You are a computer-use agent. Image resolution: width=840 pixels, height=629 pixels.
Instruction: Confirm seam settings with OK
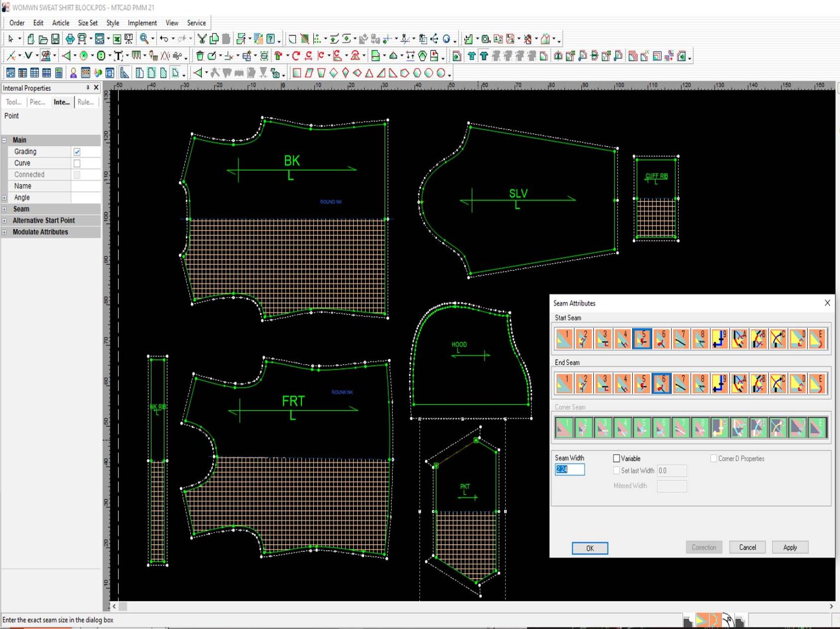coord(590,548)
